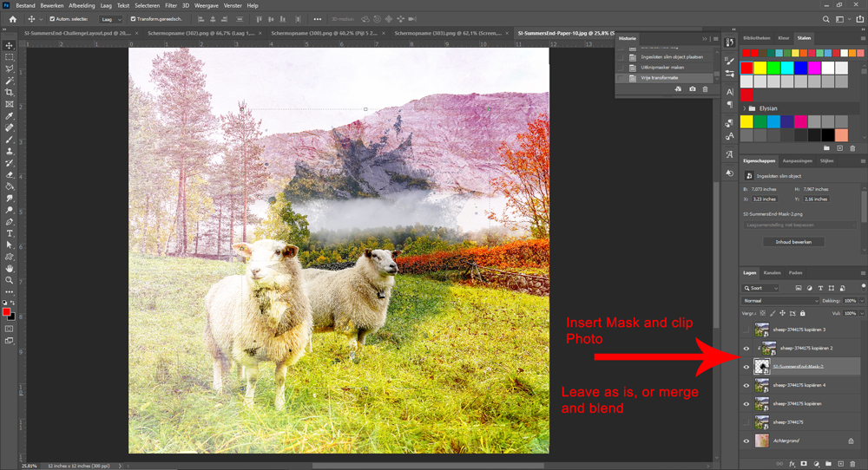Select the Eraser tool
This screenshot has width=868, height=470.
pos(10,174)
